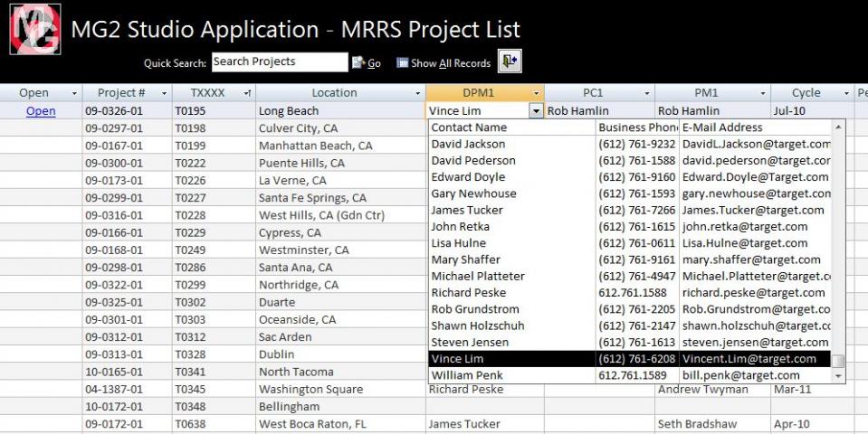868x434 pixels.
Task: Open the Location column filter arrow
Action: point(418,93)
